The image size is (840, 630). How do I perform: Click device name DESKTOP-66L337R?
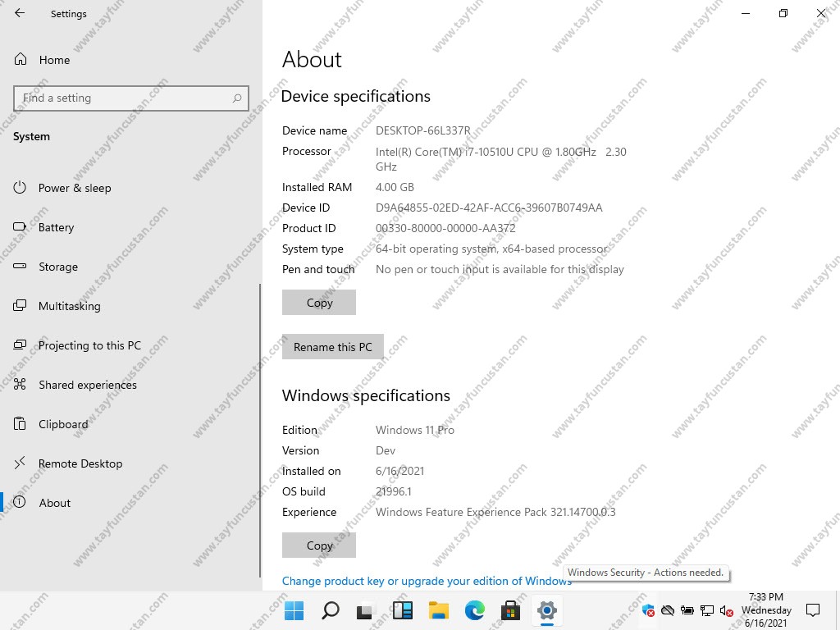click(x=423, y=130)
